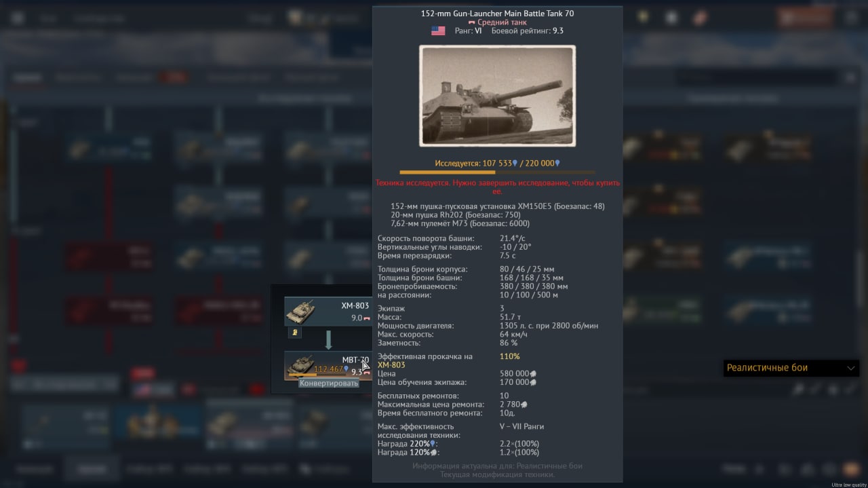Screen dimensions: 868x488
Task: Expand the chevron arrow on battle mode selector
Action: coord(851,368)
